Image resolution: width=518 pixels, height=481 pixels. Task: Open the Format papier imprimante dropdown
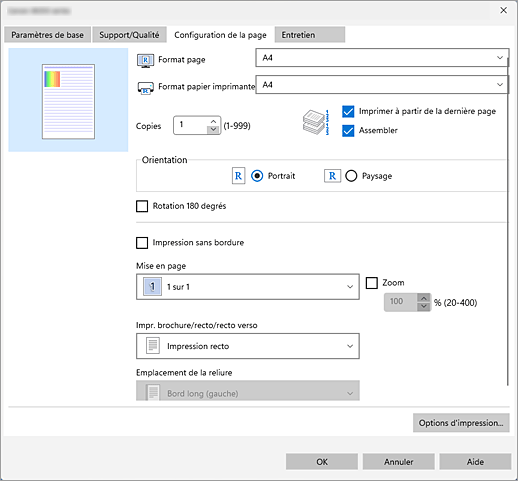[382, 85]
